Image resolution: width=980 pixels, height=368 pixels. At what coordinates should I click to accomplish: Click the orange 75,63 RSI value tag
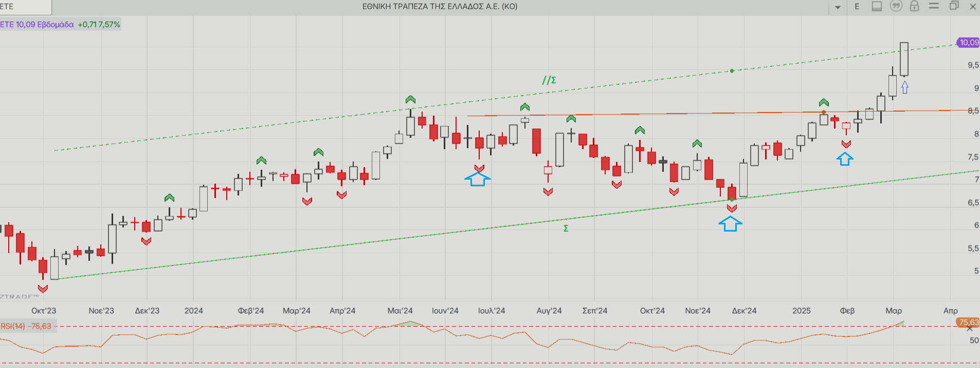969,323
